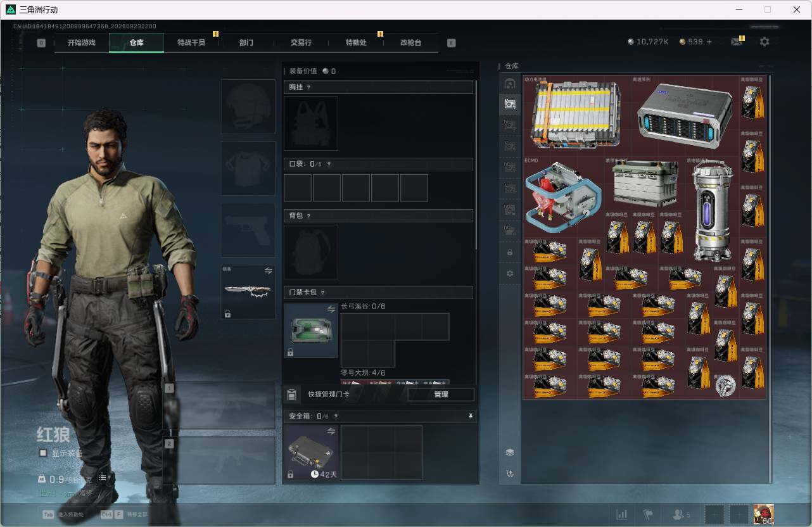
Task: Swap the melee knife with its arrows icon
Action: tap(268, 270)
